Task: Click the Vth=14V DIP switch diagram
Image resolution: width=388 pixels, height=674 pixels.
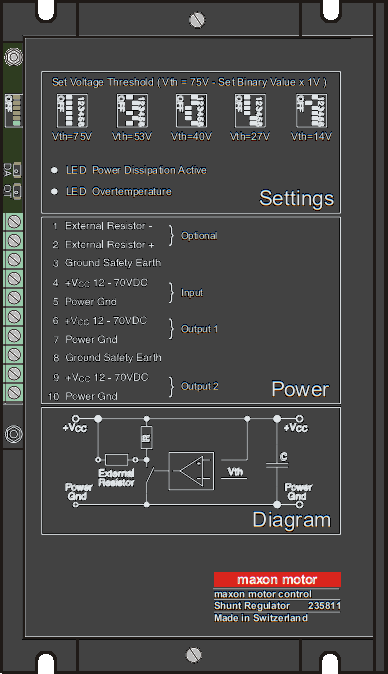Action: 312,111
